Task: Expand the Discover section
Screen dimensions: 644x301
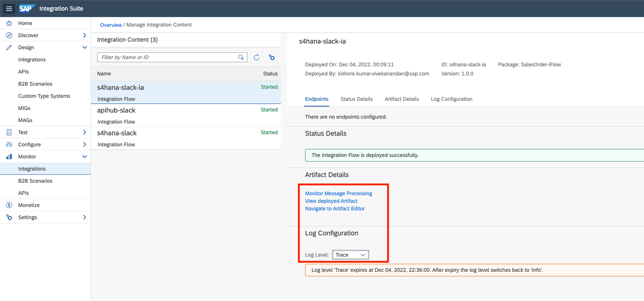Action: [84, 35]
